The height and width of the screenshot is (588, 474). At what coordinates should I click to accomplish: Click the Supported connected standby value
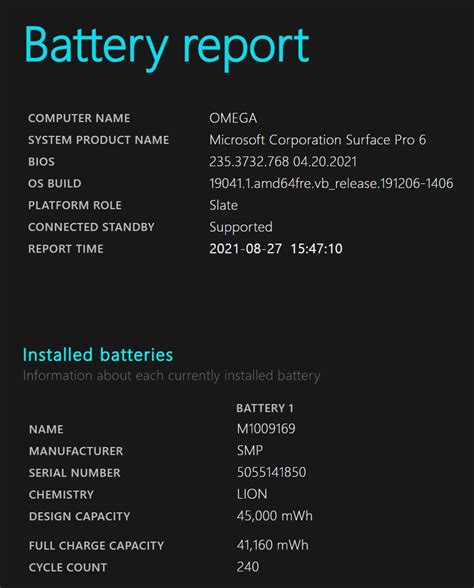(241, 227)
